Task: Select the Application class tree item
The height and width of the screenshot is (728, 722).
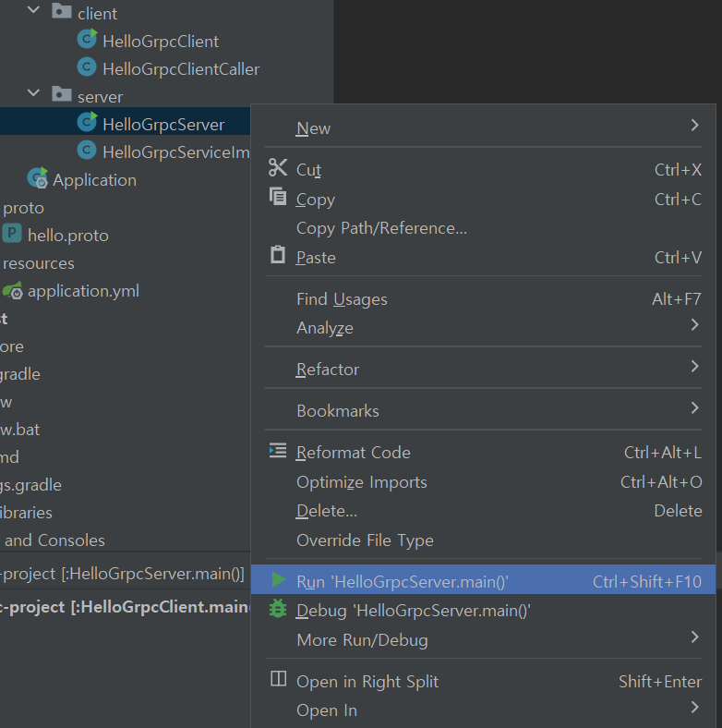Action: 94,179
